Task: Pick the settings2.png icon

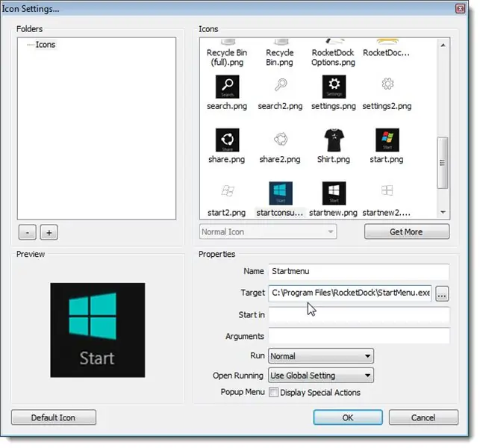Action: (x=387, y=87)
